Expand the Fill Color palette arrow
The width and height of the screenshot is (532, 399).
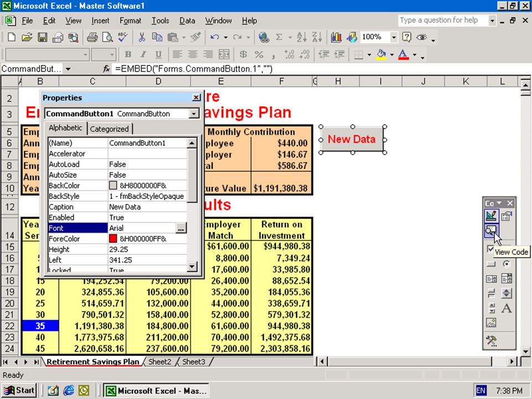pyautogui.click(x=392, y=54)
